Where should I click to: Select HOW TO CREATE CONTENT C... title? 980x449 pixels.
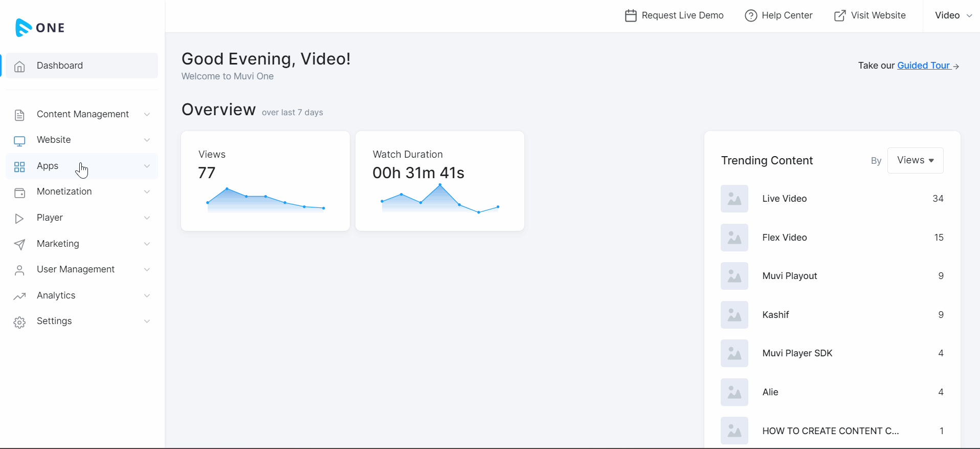[831, 431]
